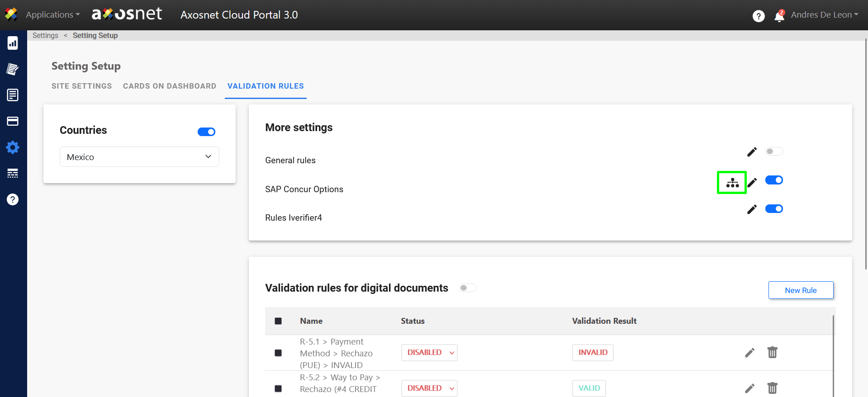The height and width of the screenshot is (397, 868).
Task: Expand DISABLED status dropdown for R-5.1
Action: pos(429,353)
